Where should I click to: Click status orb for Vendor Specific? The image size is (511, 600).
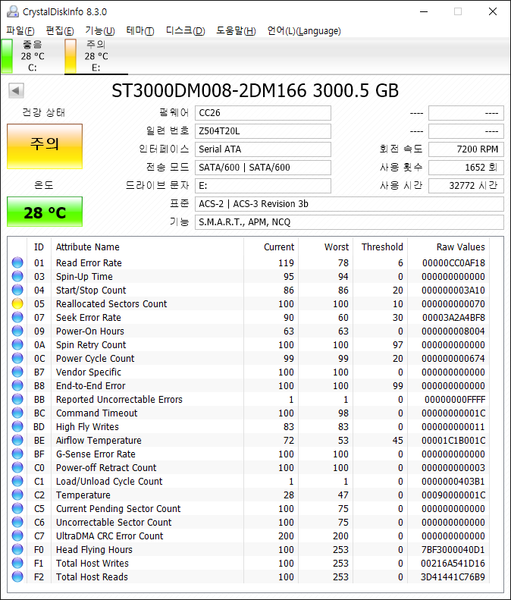17,372
